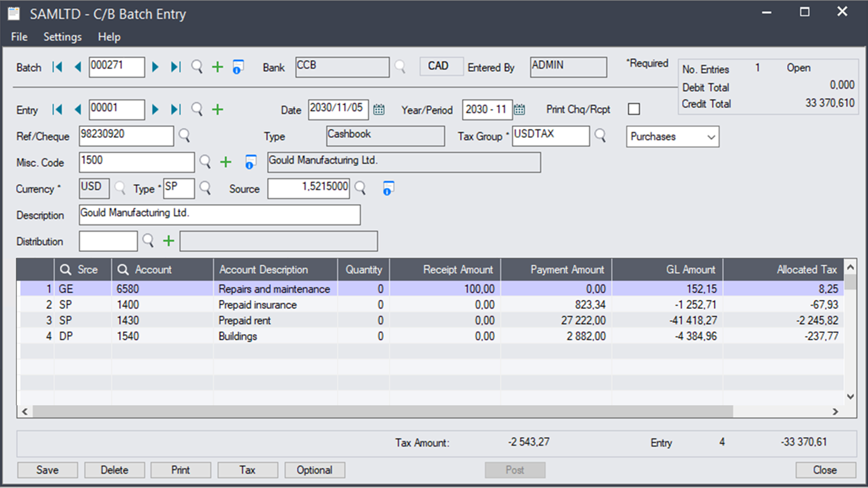Navigate to the last batch entry arrow

[x=175, y=67]
